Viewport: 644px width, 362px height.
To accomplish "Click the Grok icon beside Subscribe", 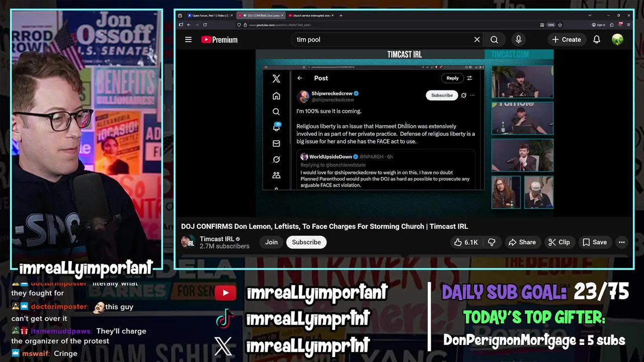I will [464, 95].
